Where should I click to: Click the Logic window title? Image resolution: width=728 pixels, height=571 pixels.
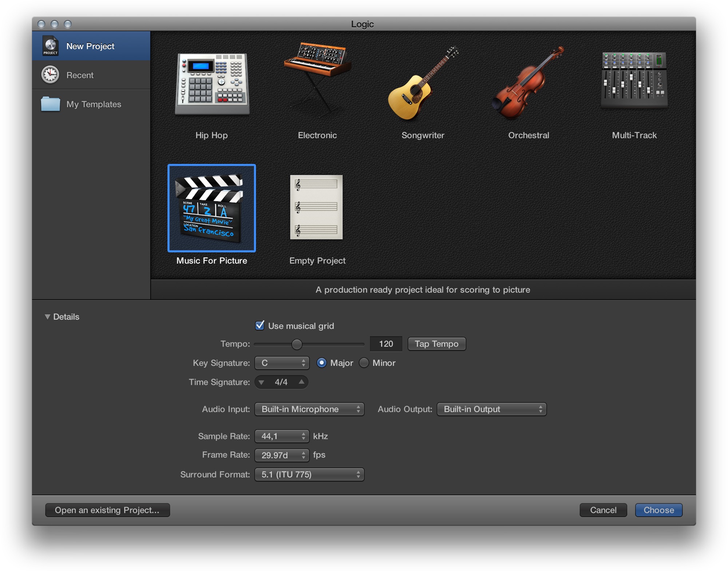point(363,24)
